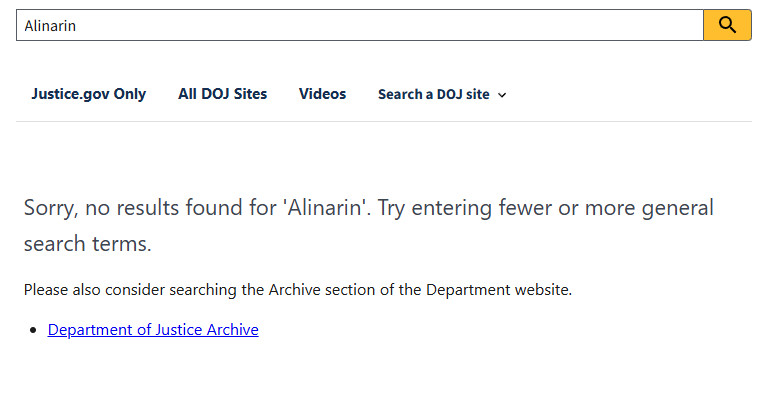The image size is (762, 410).
Task: Switch to the Justice.gov Only tab
Action: (x=88, y=94)
